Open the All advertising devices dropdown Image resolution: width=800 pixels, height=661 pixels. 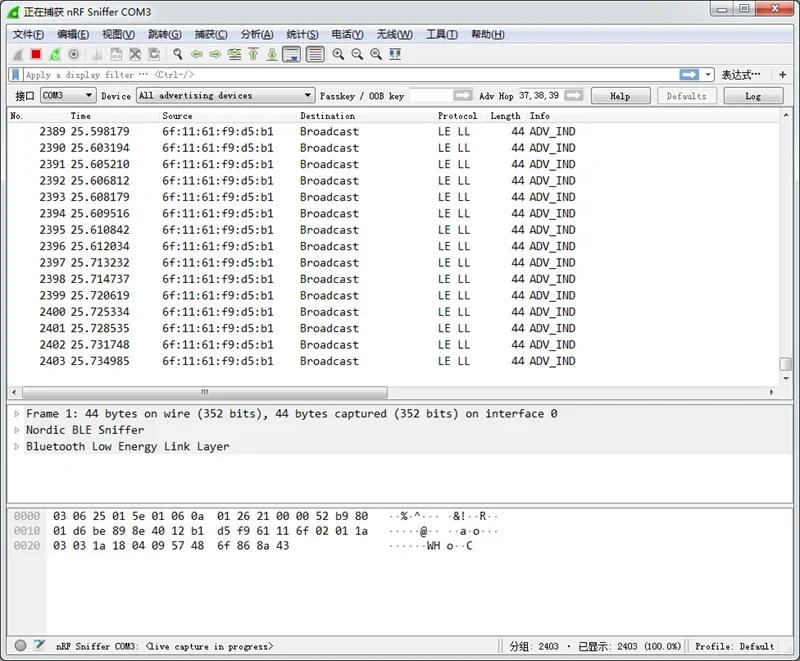225,96
